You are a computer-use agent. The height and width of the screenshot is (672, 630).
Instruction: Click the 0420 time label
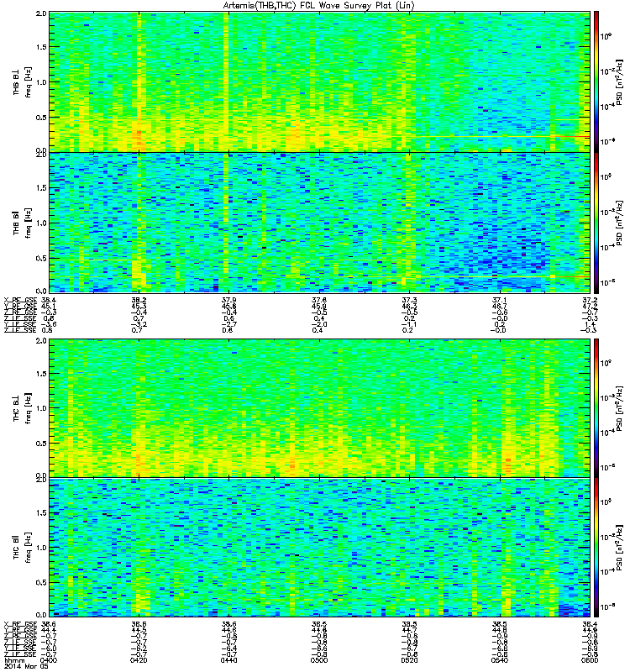139,660
